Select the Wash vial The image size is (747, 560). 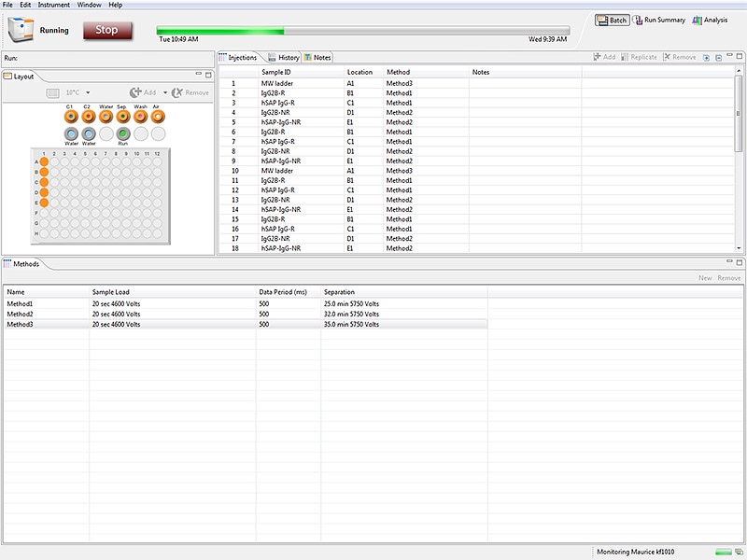pos(141,116)
